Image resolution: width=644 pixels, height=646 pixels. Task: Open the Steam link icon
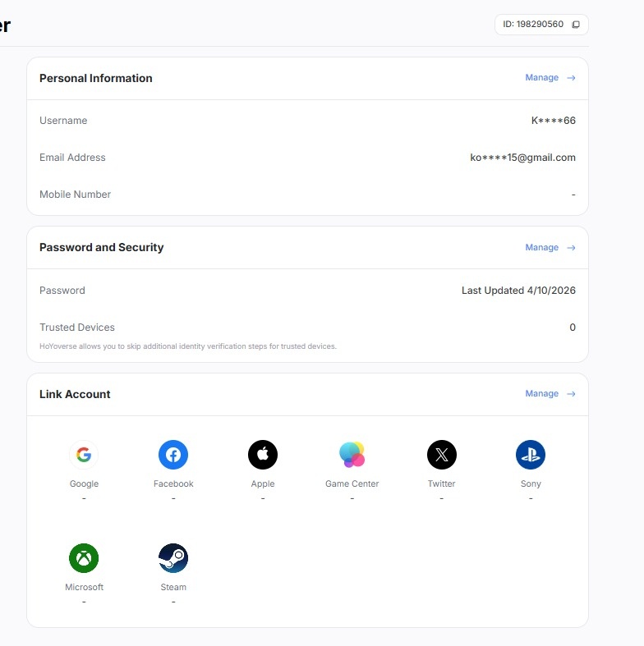[173, 558]
